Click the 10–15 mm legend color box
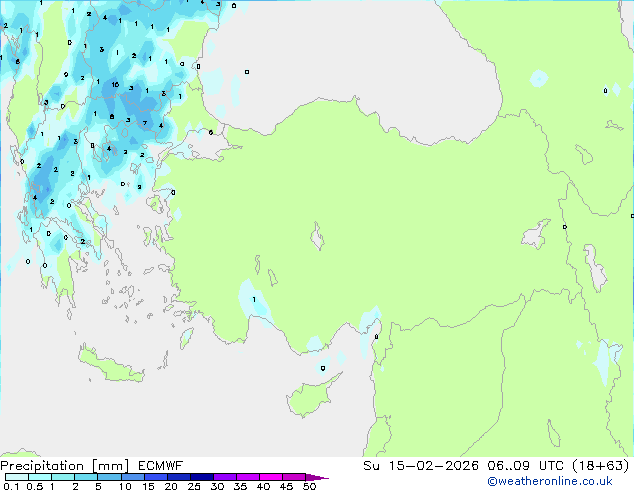This screenshot has height=490, width=634. click(x=132, y=477)
